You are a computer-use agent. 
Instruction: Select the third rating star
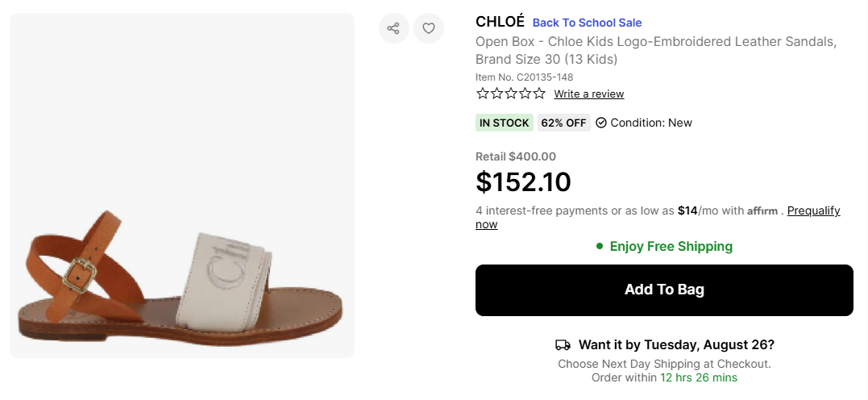point(511,93)
